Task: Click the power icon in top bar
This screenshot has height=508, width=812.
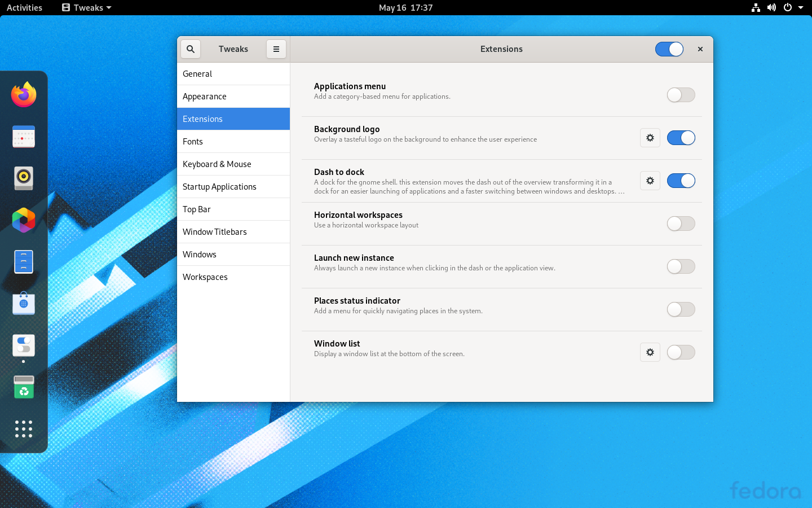Action: pos(788,8)
